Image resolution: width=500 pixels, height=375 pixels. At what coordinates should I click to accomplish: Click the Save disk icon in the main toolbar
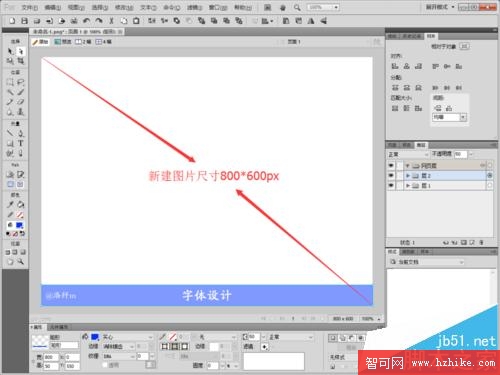click(24, 21)
